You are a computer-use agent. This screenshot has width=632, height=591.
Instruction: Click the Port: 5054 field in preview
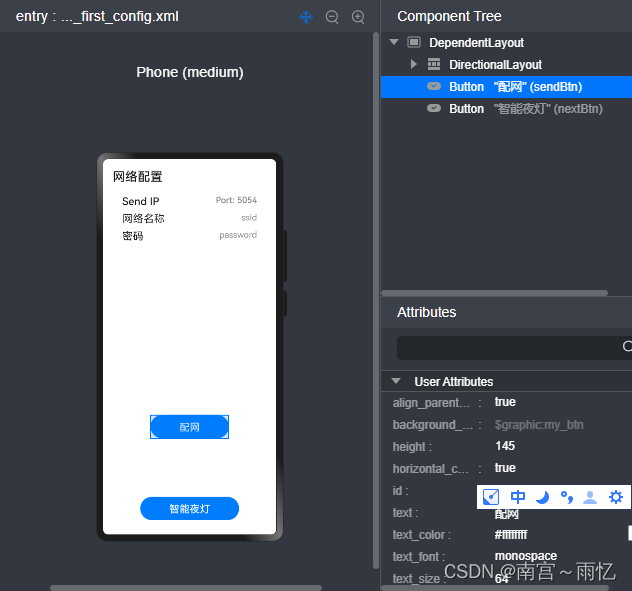click(x=236, y=200)
